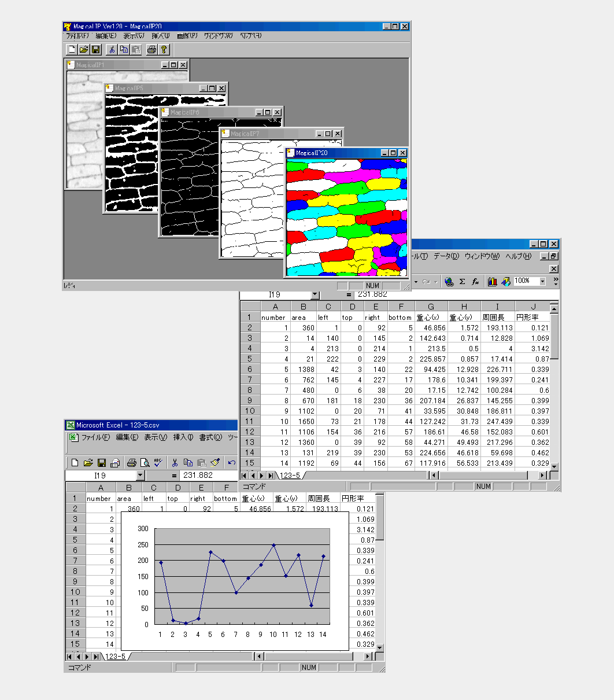Open the ファイル(F) menu in Magical IP

click(x=77, y=36)
